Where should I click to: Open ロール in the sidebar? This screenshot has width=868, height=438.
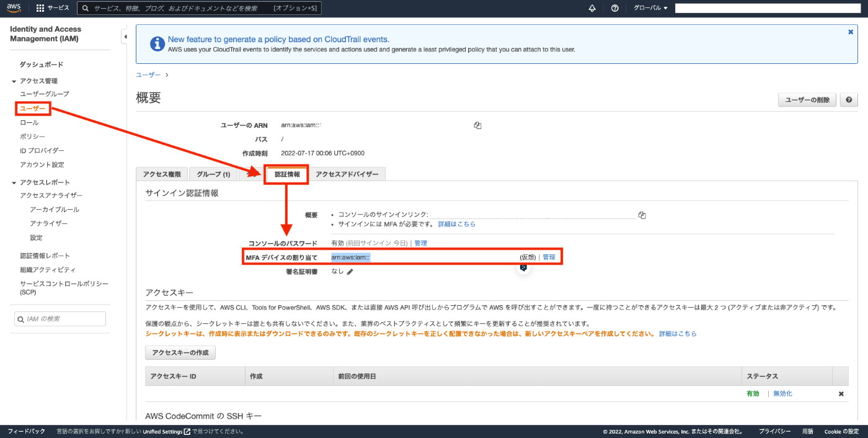[29, 122]
